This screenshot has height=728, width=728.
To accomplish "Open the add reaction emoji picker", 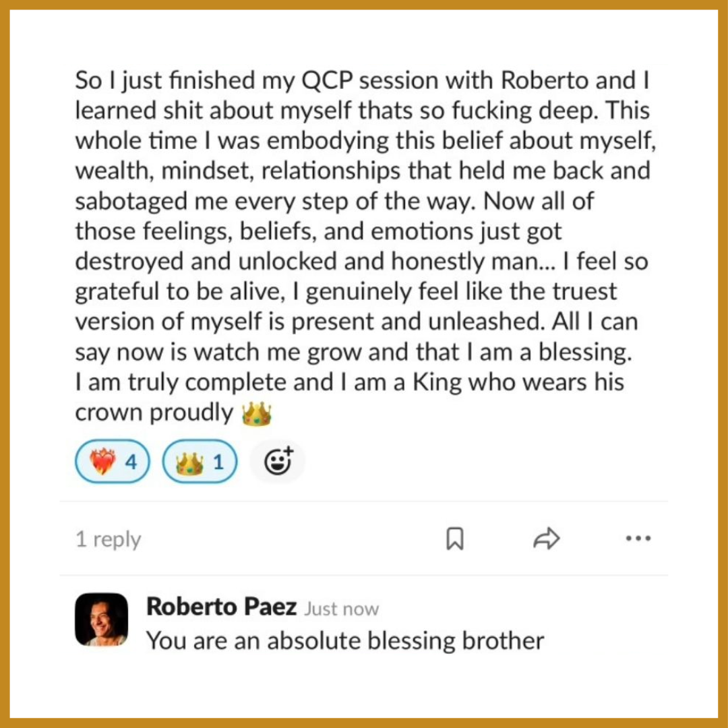I will [x=277, y=462].
